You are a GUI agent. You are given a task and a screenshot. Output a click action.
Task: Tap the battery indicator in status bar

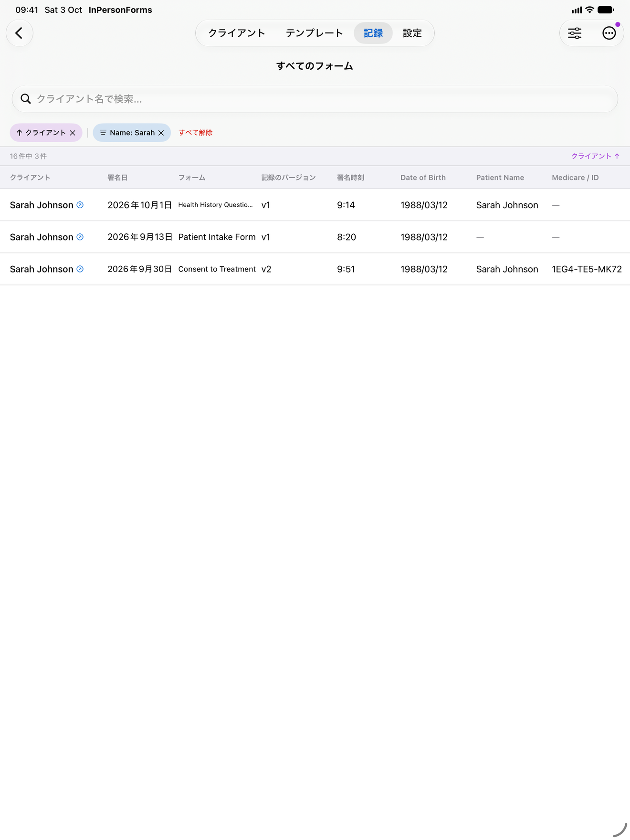click(606, 10)
